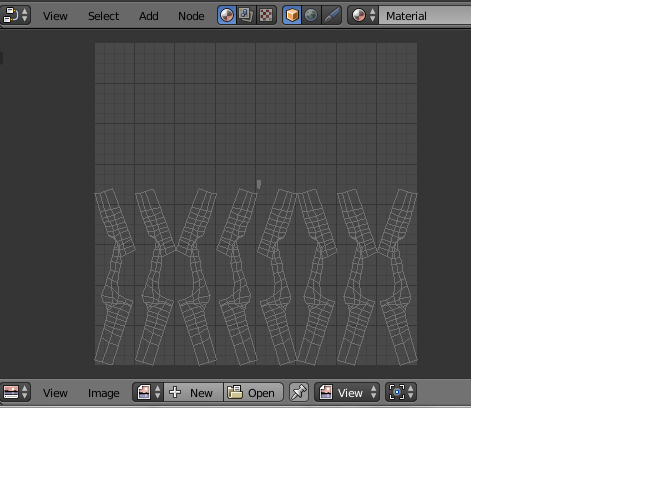Image resolution: width=661 pixels, height=498 pixels.
Task: Open the Select menu
Action: click(x=103, y=16)
